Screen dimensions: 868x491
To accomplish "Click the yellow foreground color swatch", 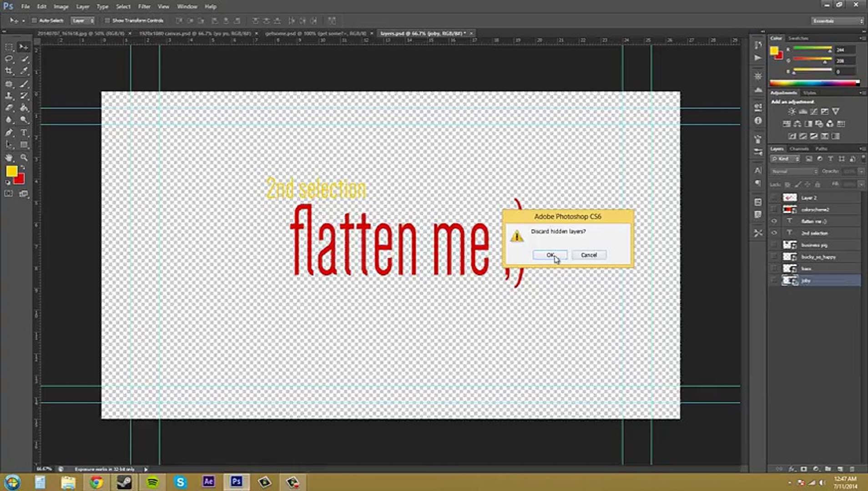I will point(11,171).
